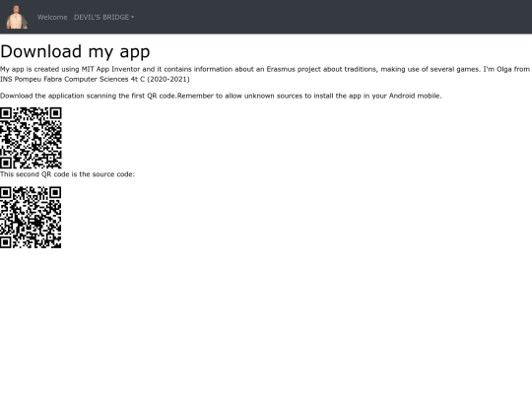532x399 pixels.
Task: Click the text 'This second QR code is the source code:'
Action: [x=68, y=174]
